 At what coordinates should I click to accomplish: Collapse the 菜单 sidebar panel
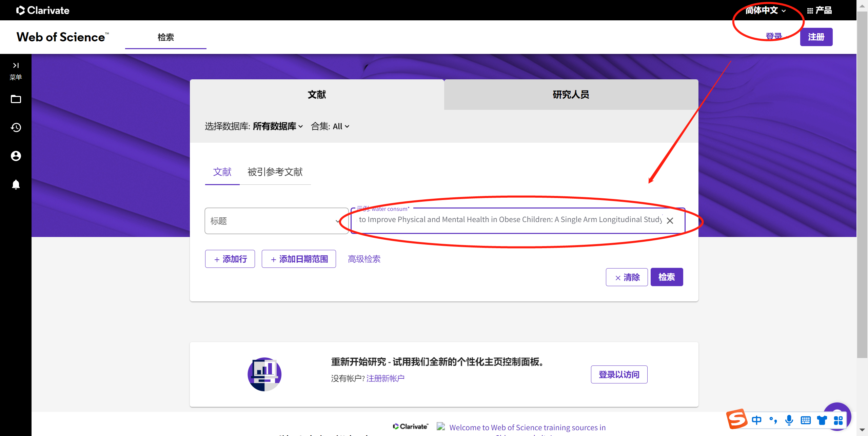(16, 65)
